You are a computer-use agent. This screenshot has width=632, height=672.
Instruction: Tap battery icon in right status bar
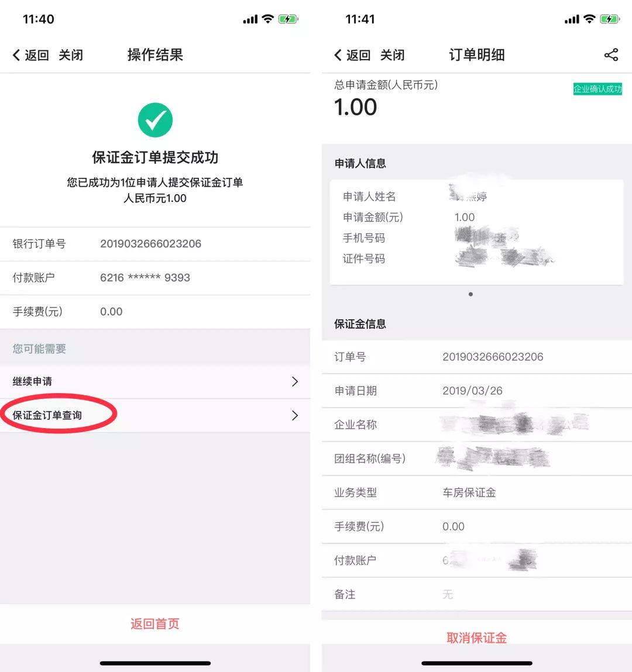[610, 19]
